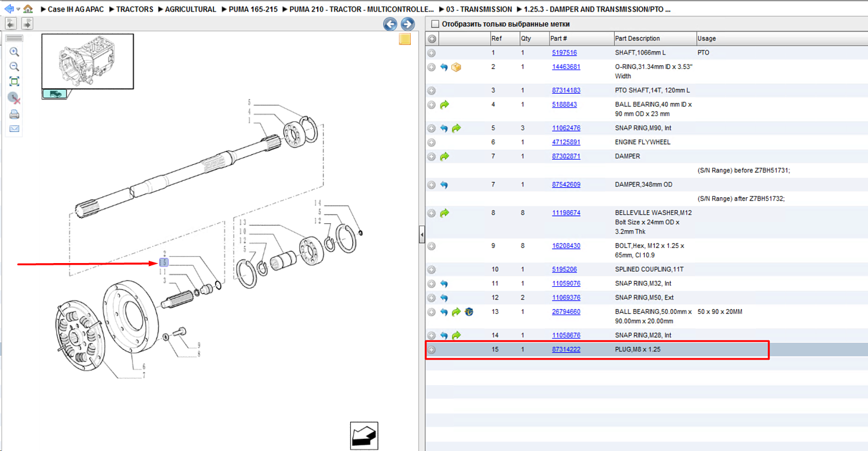Expand plus button for SPLINED COUPLING,11T
This screenshot has height=451, width=868.
click(x=432, y=270)
